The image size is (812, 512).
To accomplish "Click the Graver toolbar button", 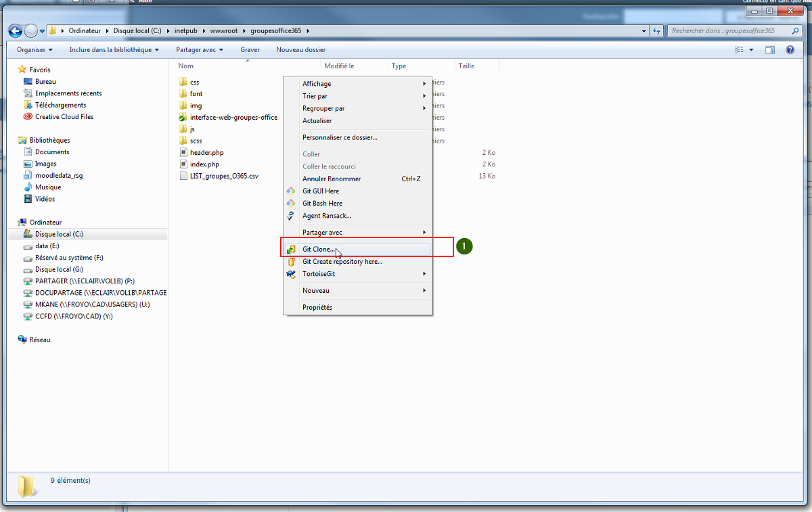I will 250,50.
